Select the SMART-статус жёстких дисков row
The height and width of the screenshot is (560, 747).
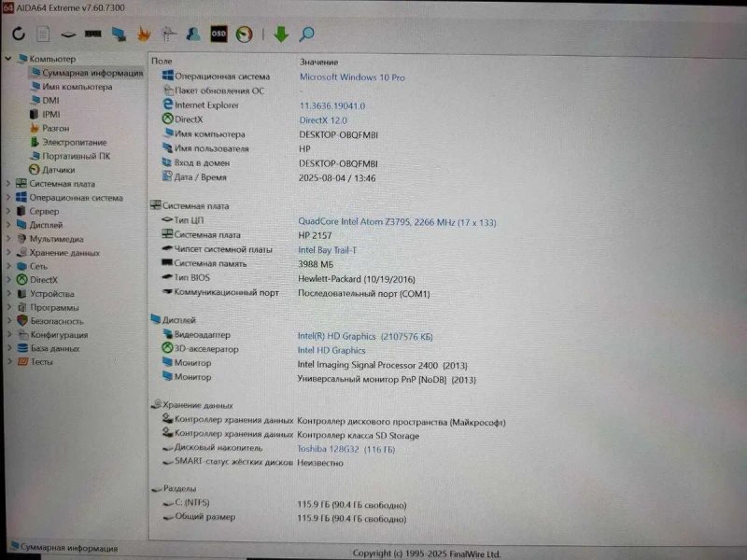pyautogui.click(x=252, y=462)
